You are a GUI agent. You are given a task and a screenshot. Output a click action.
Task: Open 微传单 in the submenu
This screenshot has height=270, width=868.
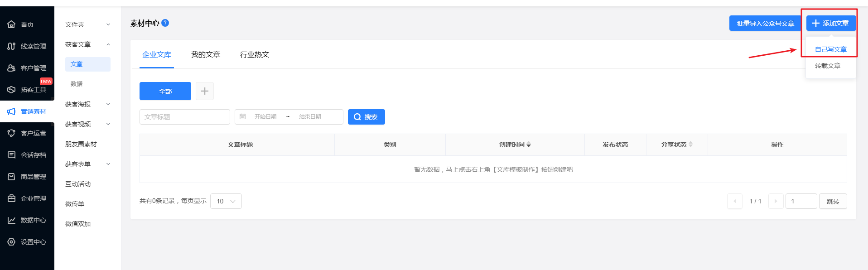click(x=75, y=204)
